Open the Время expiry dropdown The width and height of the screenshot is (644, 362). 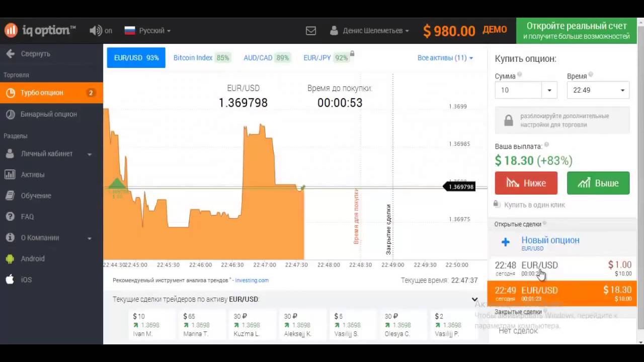598,90
